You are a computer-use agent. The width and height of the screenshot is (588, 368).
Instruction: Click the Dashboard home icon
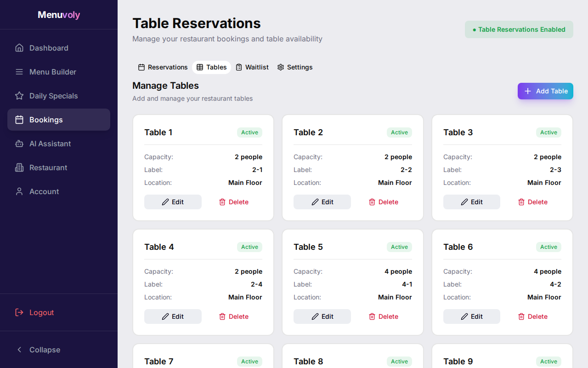(19, 48)
